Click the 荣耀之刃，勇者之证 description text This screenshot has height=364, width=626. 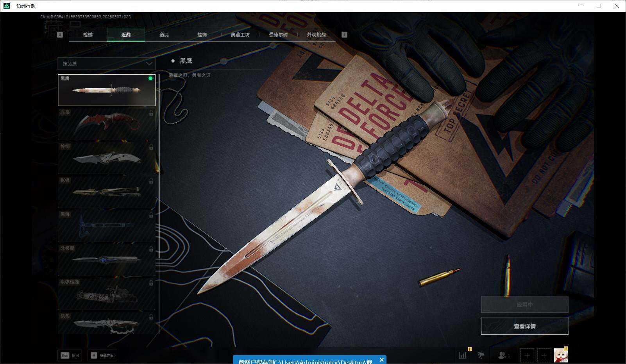click(190, 75)
